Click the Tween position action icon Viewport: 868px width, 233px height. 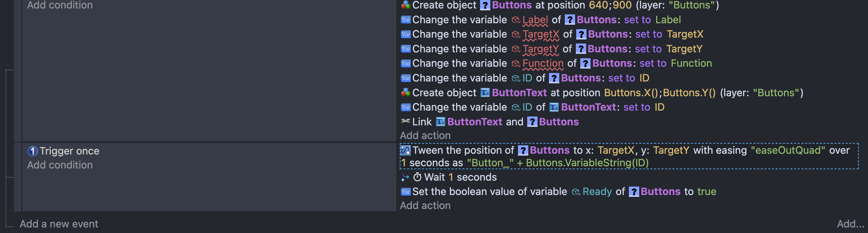click(405, 150)
